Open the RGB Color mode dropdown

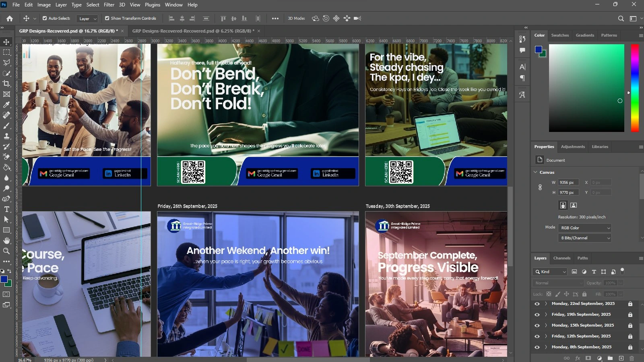click(x=585, y=228)
